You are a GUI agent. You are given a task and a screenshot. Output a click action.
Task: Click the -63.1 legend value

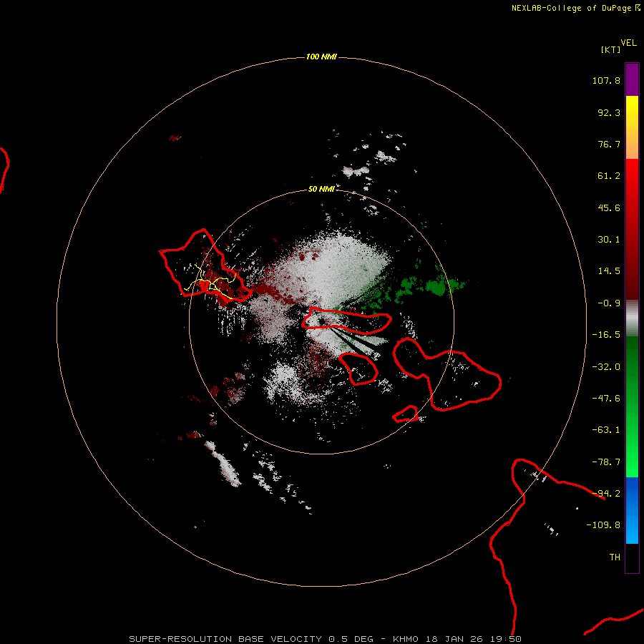[x=606, y=430]
